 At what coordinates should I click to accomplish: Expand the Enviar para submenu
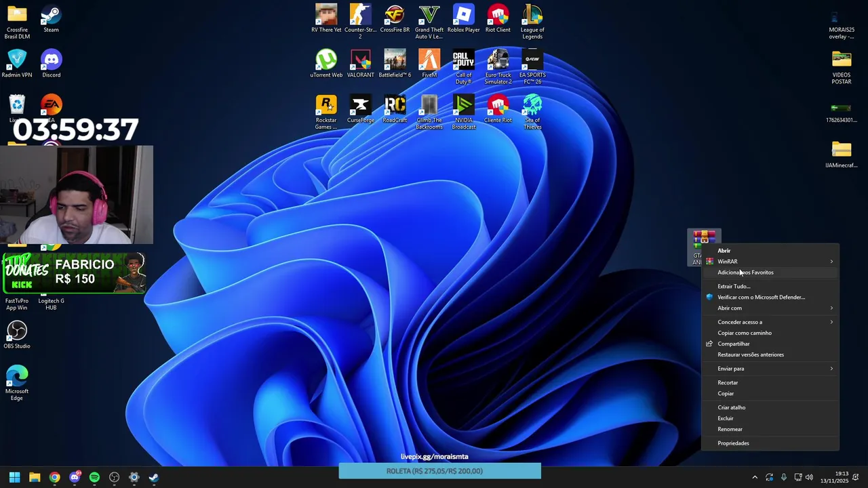pyautogui.click(x=770, y=369)
